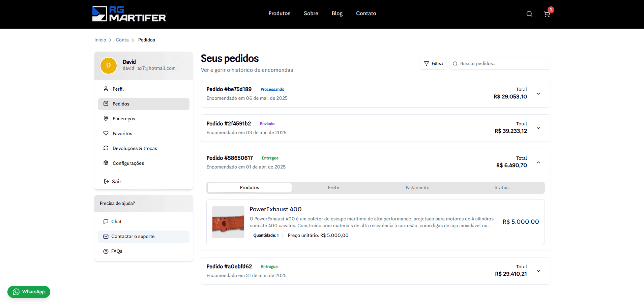Image resolution: width=644 pixels, height=305 pixels.
Task: Click the WhatsApp chat button
Action: pyautogui.click(x=29, y=292)
